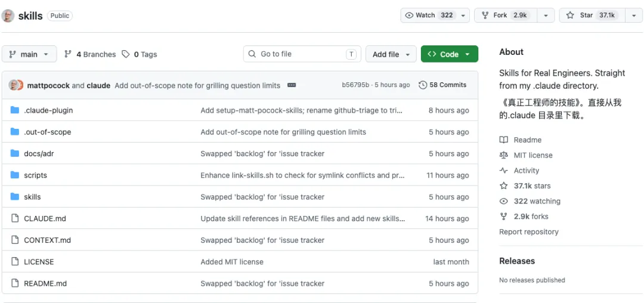This screenshot has height=303, width=644.
Task: Click the Go to file search field
Action: click(301, 54)
